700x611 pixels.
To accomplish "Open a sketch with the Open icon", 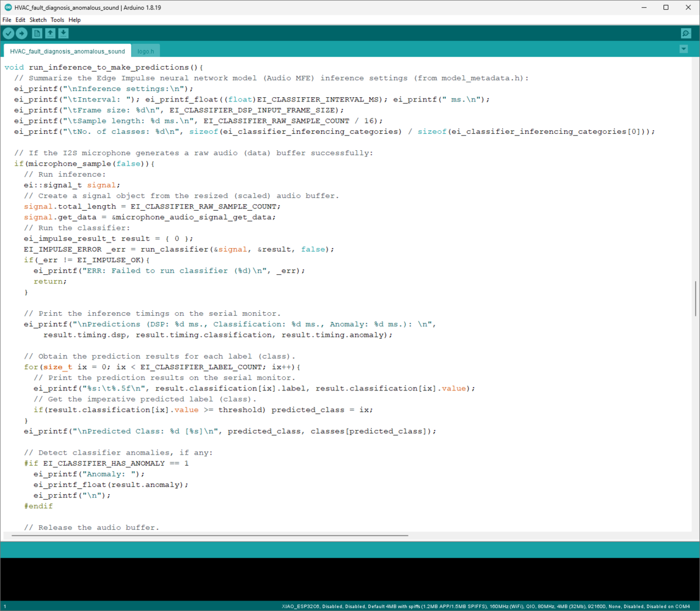I will (51, 34).
